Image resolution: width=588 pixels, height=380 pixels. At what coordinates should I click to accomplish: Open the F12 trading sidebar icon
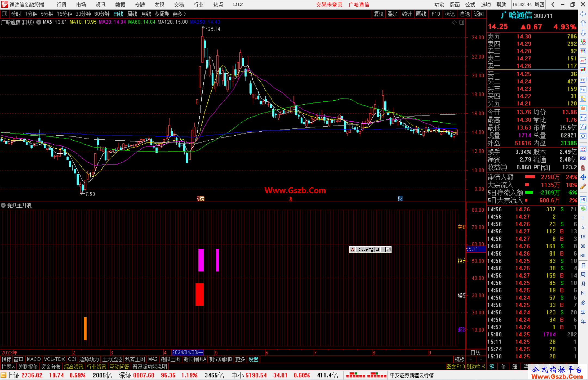tap(583, 118)
